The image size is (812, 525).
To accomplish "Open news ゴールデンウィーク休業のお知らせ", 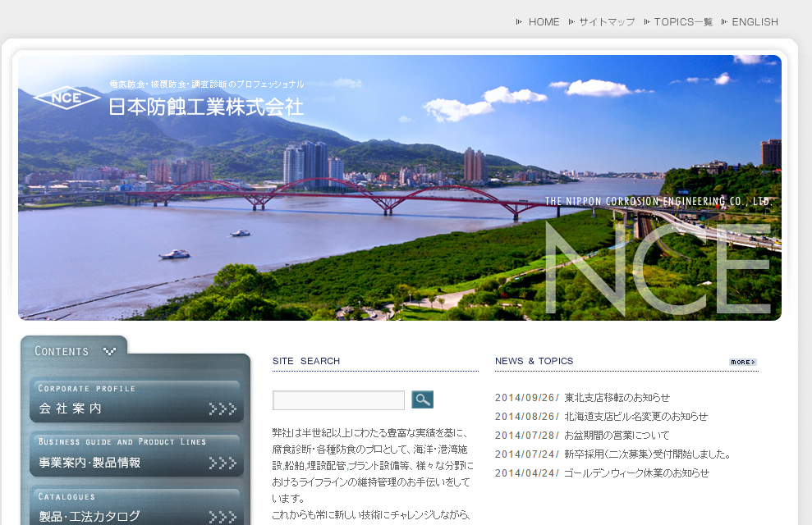I will [x=636, y=472].
